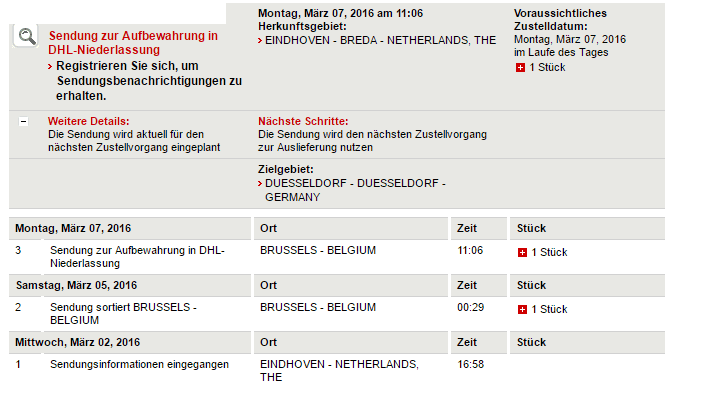Image resolution: width=717 pixels, height=393 pixels.
Task: Expand the red plus beside header 1 Stück
Action: tap(520, 68)
